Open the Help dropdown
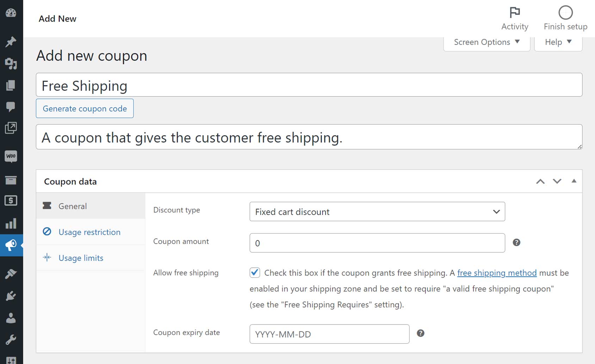This screenshot has width=595, height=364. click(x=558, y=42)
